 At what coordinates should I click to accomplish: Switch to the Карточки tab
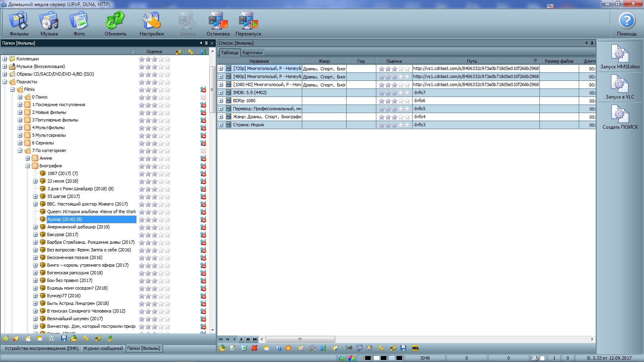click(252, 53)
